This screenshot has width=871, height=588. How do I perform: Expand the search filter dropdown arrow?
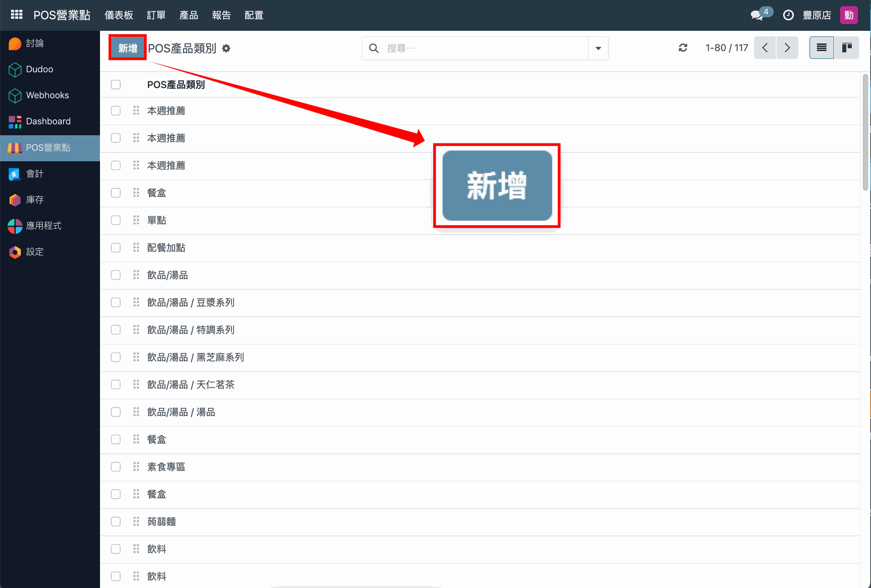(x=598, y=48)
